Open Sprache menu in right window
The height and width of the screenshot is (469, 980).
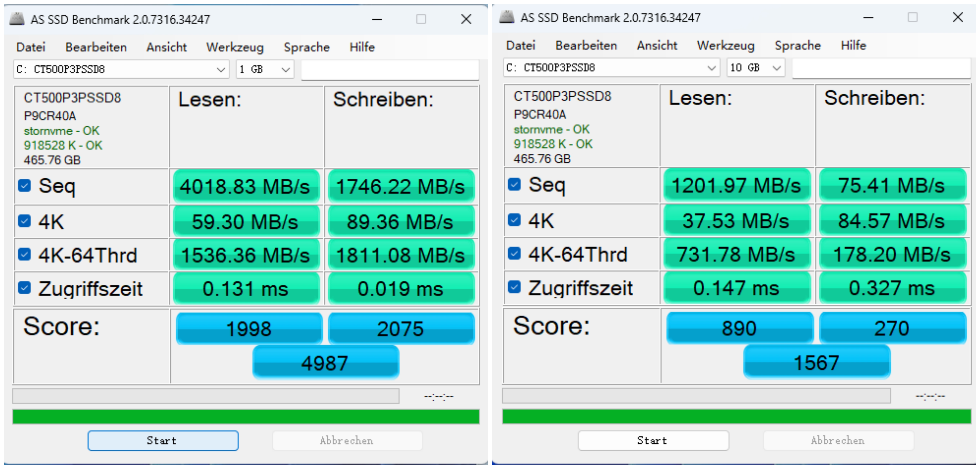point(797,46)
